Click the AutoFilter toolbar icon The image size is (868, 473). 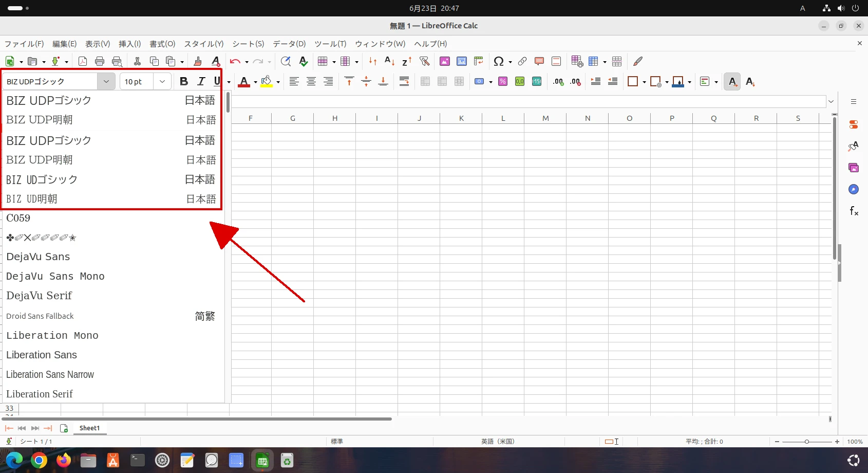pos(424,61)
